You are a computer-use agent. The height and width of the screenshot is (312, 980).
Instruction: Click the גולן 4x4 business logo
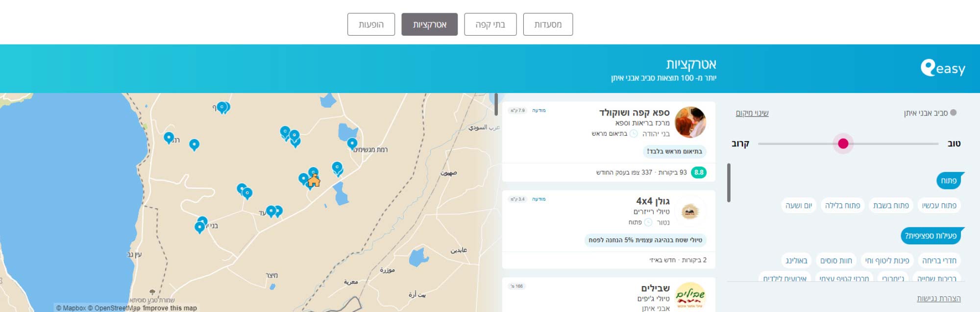click(x=690, y=212)
